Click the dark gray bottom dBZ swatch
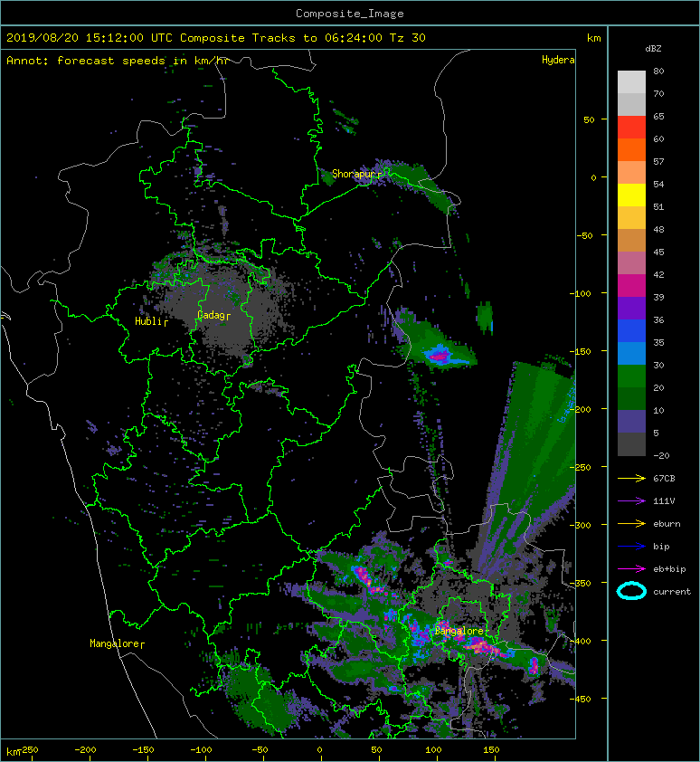 [631, 444]
